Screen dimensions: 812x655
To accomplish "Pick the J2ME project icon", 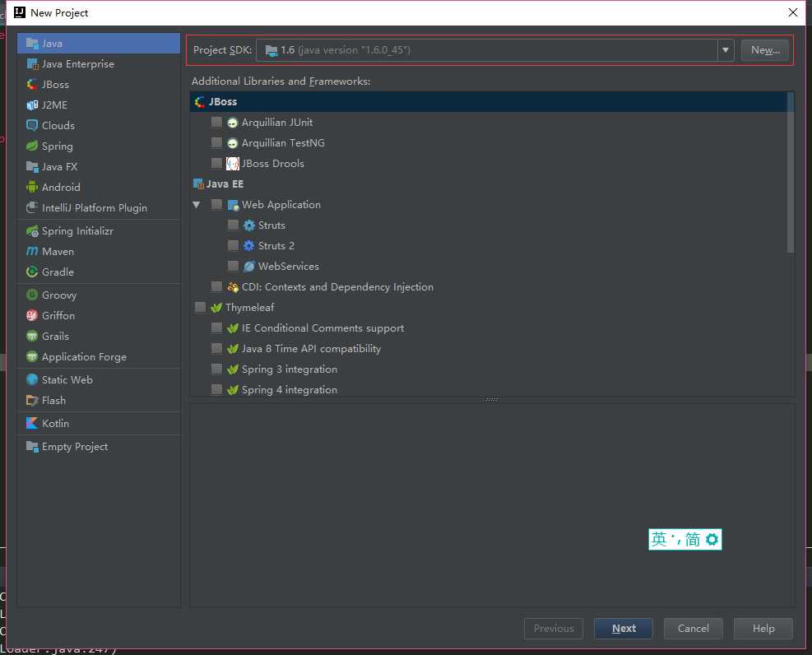I will coord(32,105).
